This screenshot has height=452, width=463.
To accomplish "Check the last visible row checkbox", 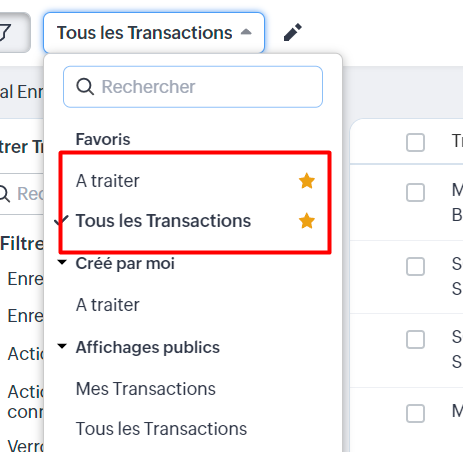I will click(415, 413).
